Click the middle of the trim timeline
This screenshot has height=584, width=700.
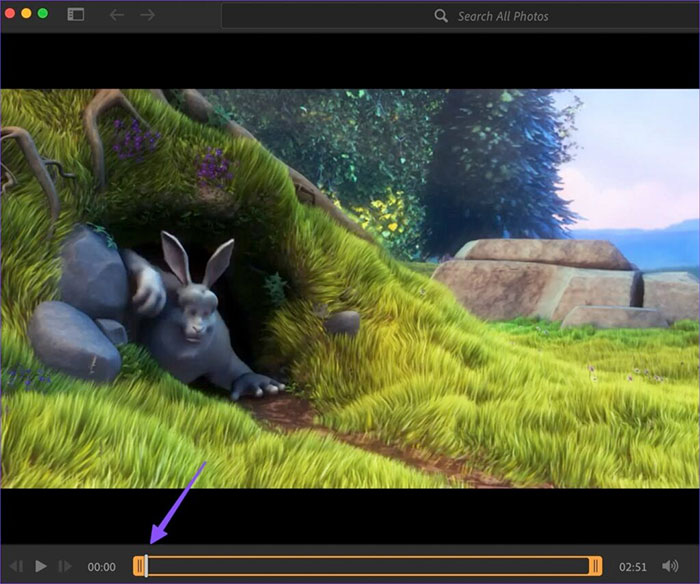[367, 566]
